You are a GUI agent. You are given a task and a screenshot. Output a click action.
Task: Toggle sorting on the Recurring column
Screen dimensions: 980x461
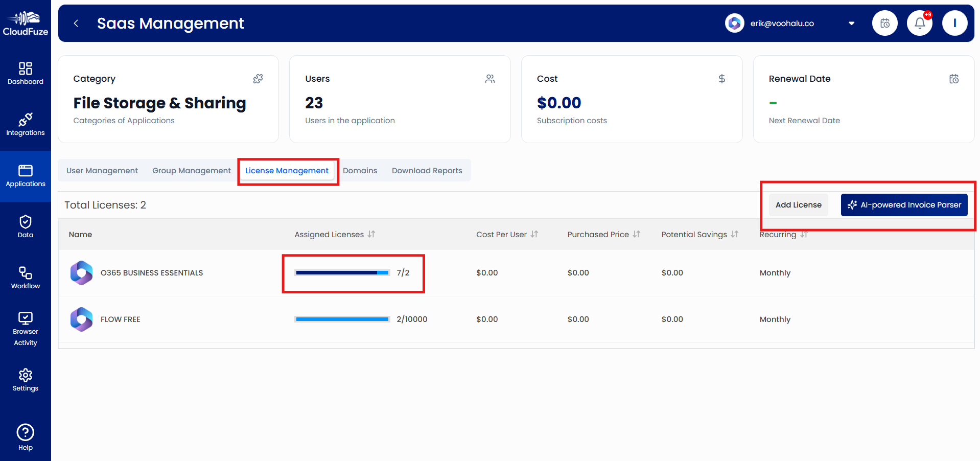tap(803, 234)
